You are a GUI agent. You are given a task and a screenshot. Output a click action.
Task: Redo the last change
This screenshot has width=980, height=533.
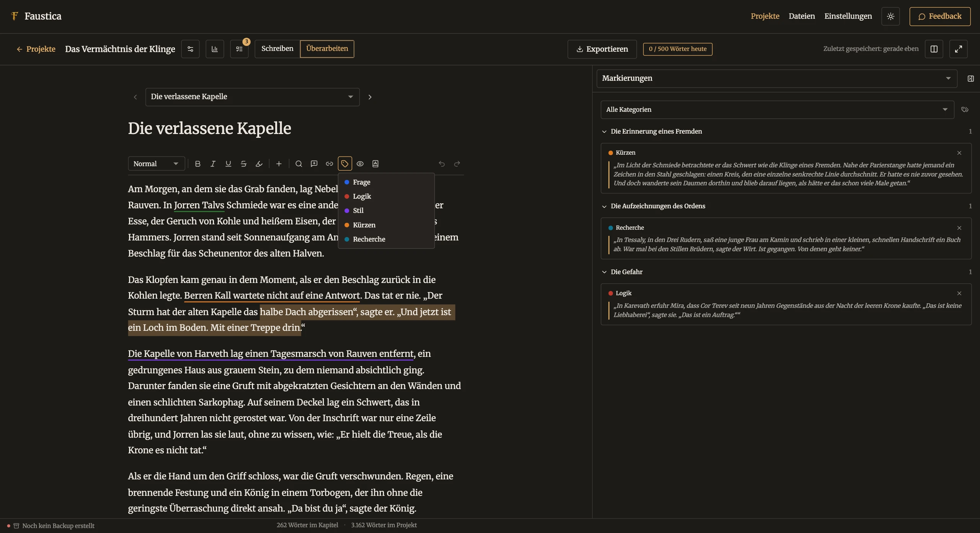tap(457, 164)
